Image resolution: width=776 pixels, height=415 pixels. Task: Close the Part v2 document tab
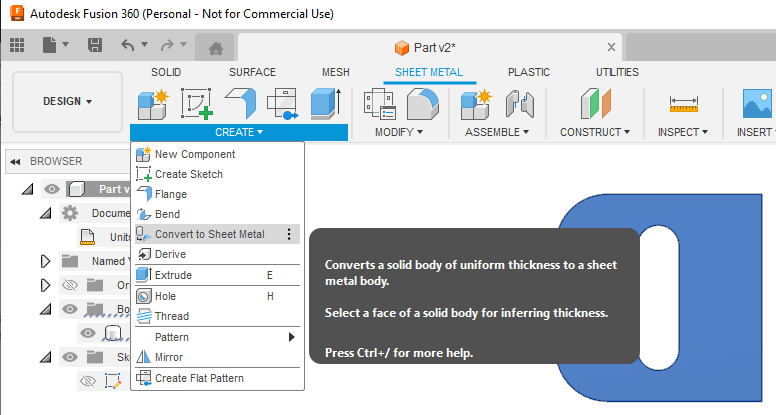[611, 47]
